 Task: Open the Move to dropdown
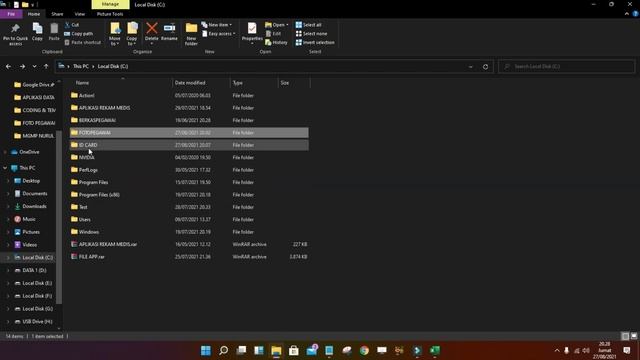click(x=115, y=34)
